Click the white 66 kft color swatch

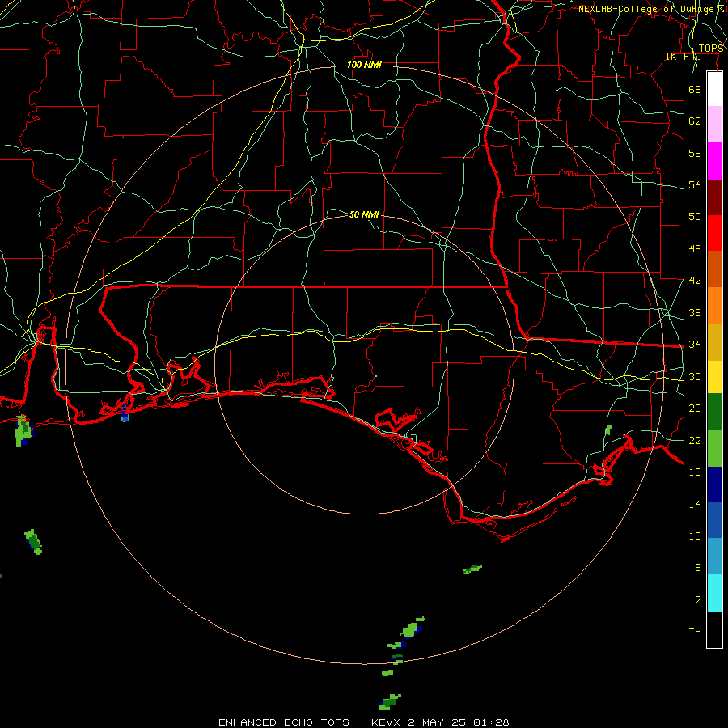(x=714, y=89)
